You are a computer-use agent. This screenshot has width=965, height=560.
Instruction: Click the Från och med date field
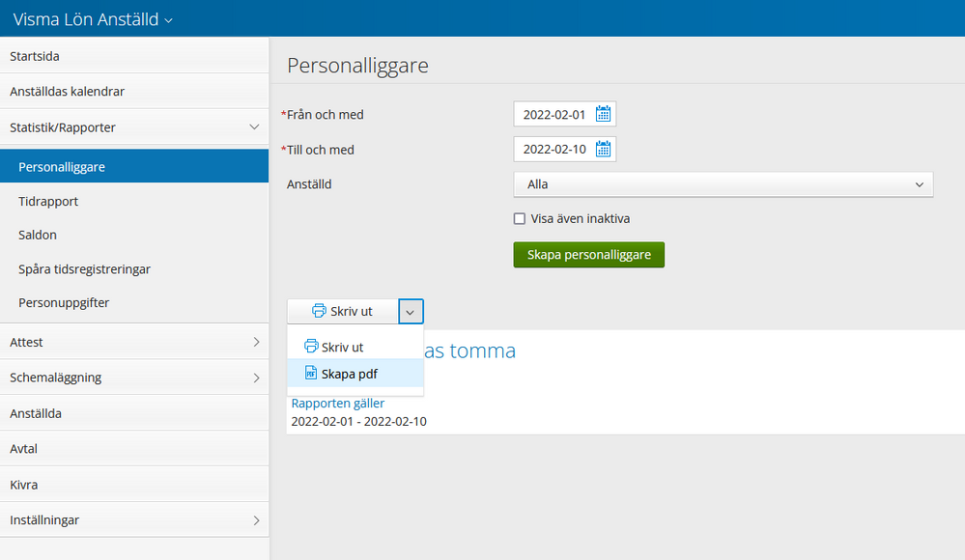pyautogui.click(x=554, y=115)
